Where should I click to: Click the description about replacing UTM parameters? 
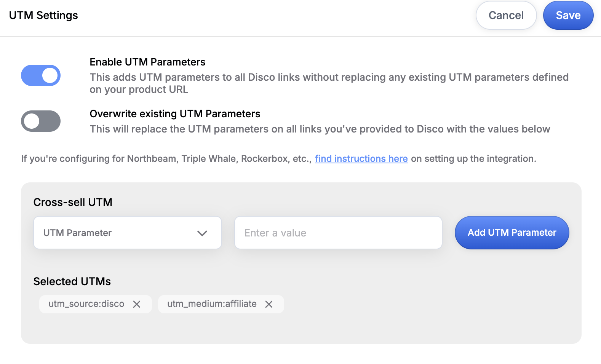click(320, 129)
